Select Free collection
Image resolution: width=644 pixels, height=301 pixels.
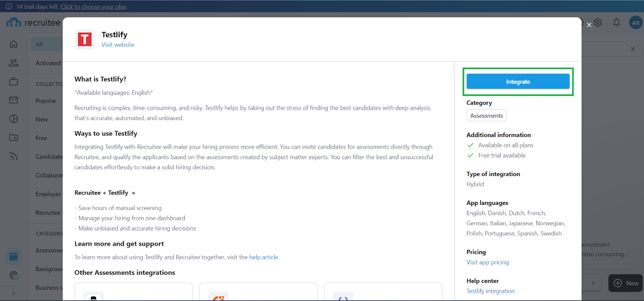pos(41,138)
